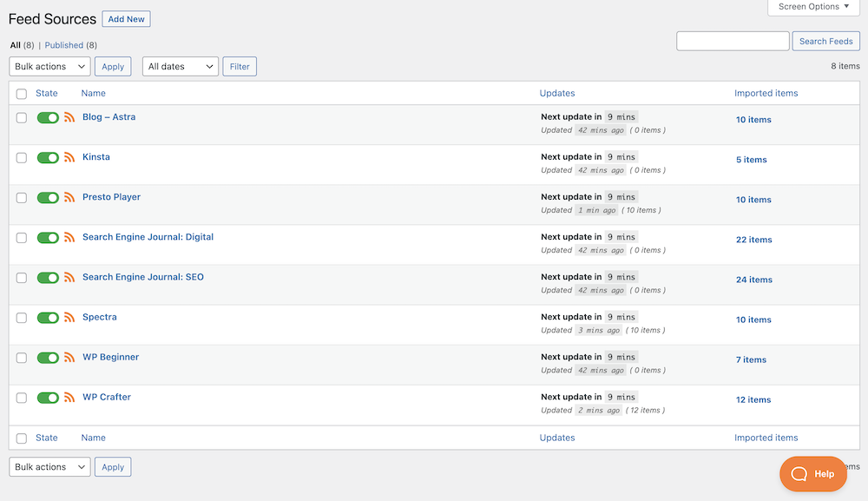This screenshot has width=868, height=501.
Task: Click the RSS icon for WP Crafter
Action: tap(69, 398)
